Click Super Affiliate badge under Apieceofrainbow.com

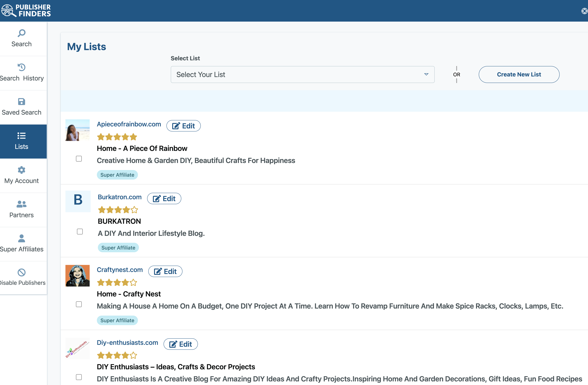point(117,175)
